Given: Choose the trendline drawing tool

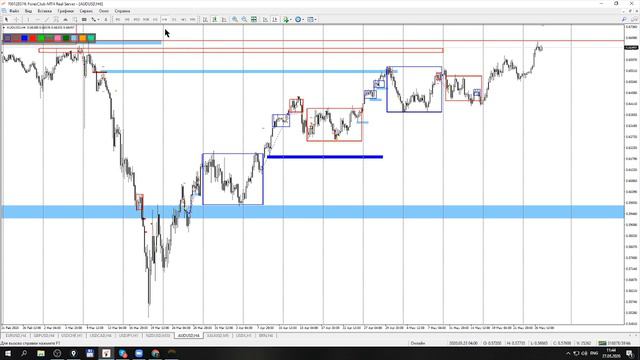Looking at the screenshot, I should (47, 19).
